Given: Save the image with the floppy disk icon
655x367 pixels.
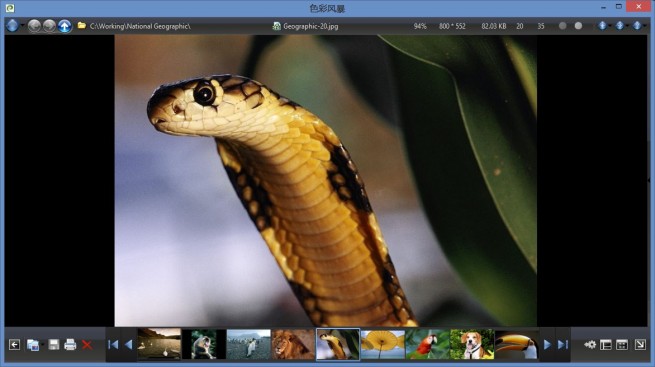Looking at the screenshot, I should [x=53, y=344].
